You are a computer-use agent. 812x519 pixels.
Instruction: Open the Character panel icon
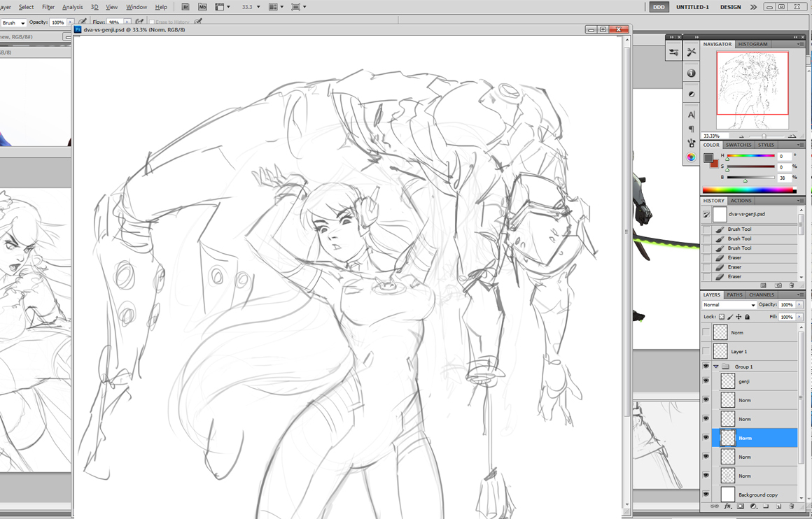691,114
